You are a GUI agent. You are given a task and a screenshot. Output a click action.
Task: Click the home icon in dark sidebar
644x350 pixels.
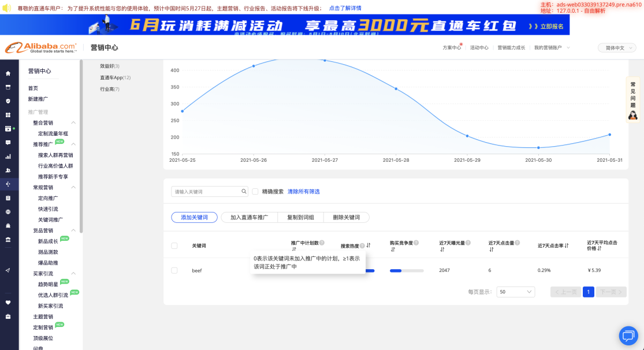pyautogui.click(x=8, y=73)
